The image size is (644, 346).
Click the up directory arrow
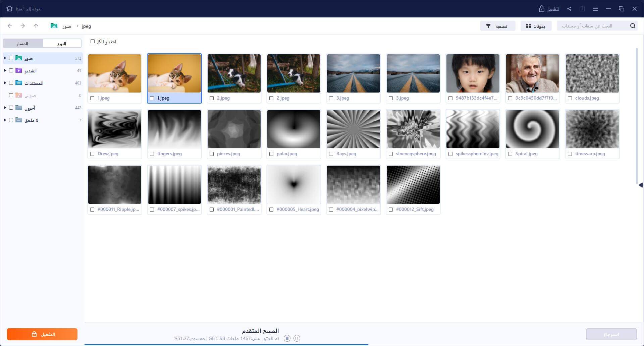(36, 26)
